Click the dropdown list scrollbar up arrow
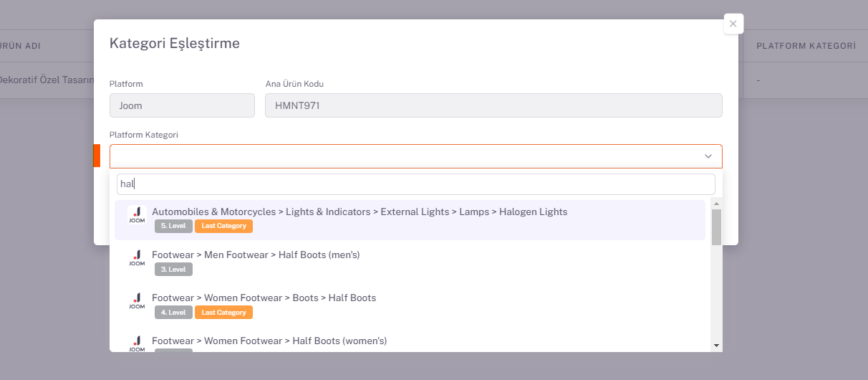This screenshot has height=380, width=868. (x=716, y=204)
